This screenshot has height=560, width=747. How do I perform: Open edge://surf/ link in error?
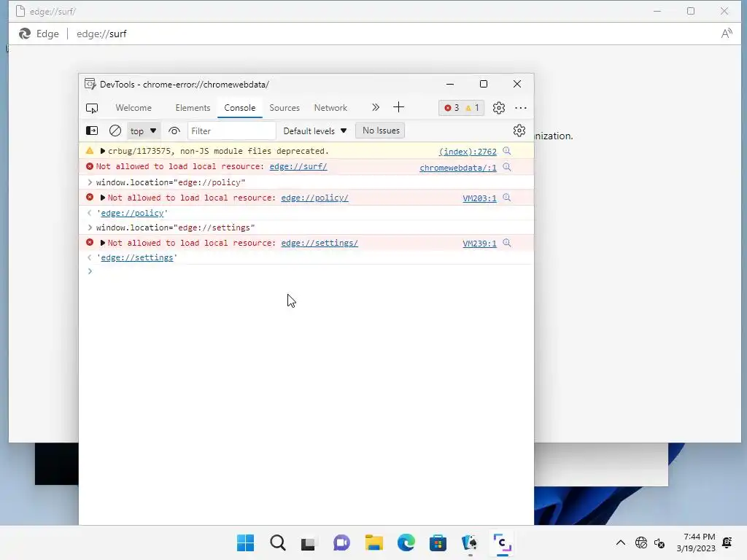(298, 166)
